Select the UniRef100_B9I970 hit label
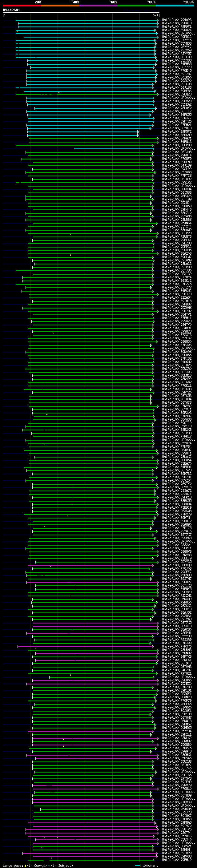This screenshot has width=197, height=868. [177, 826]
